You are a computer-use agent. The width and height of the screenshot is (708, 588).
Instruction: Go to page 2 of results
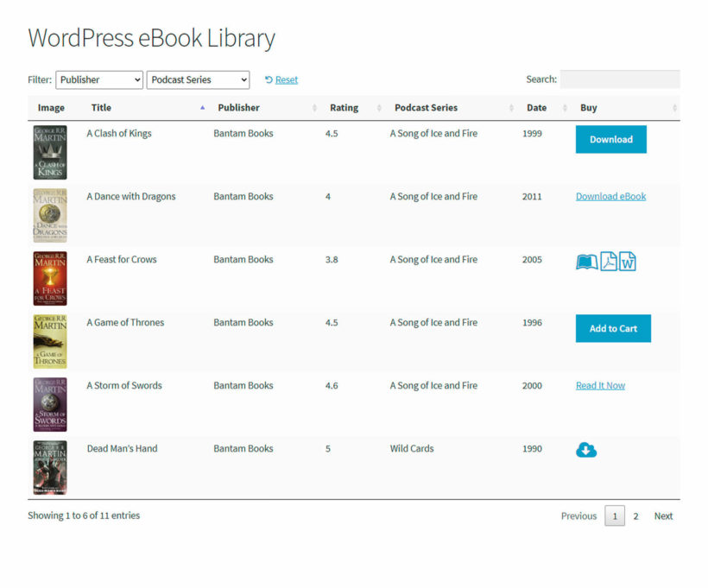(635, 515)
